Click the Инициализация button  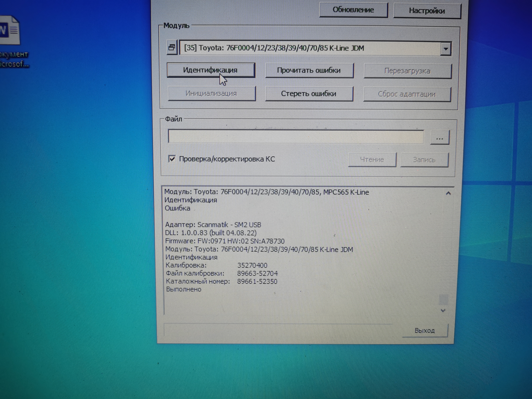[211, 94]
